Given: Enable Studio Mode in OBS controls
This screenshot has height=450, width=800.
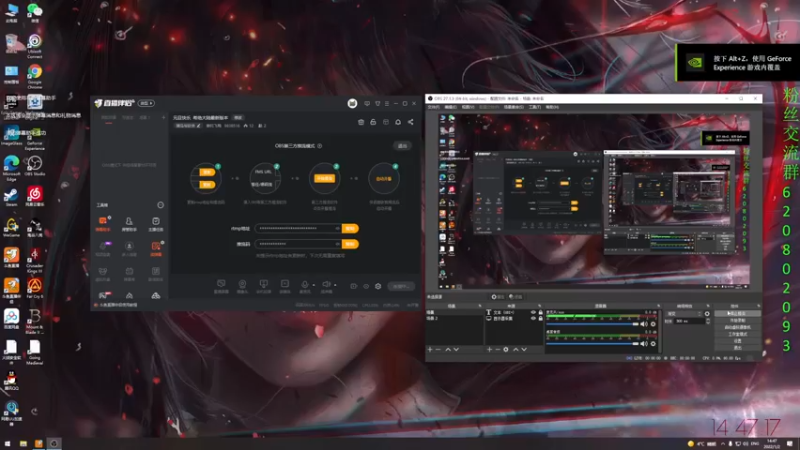Looking at the screenshot, I should [x=737, y=334].
